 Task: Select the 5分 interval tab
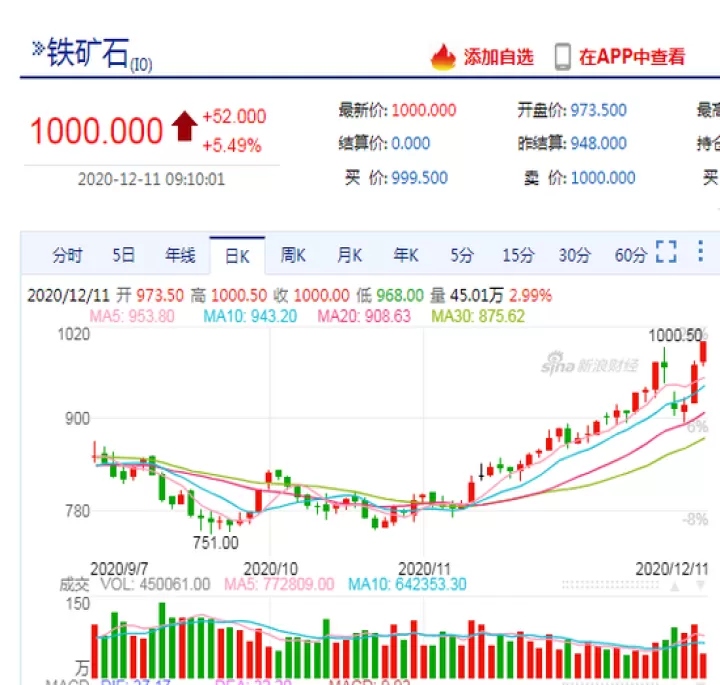point(461,255)
